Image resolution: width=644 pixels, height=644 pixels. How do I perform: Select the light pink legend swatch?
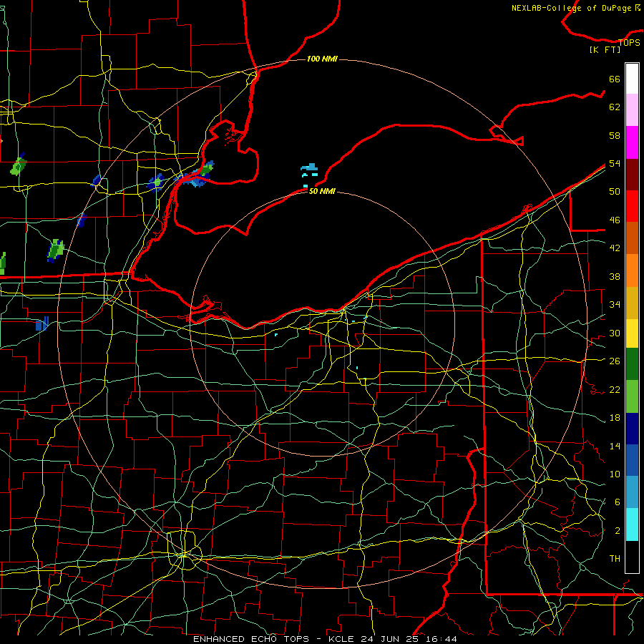coord(632,110)
